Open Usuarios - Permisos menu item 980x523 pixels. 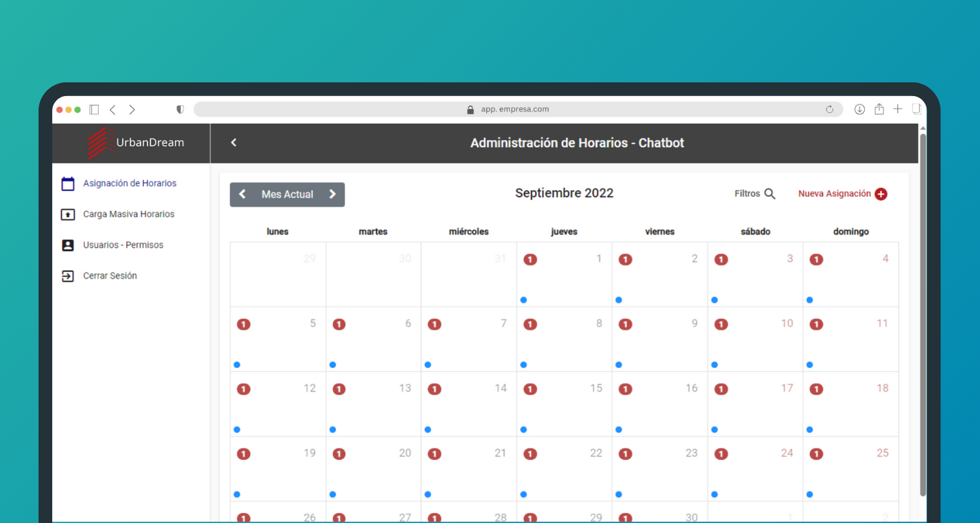[x=123, y=245]
